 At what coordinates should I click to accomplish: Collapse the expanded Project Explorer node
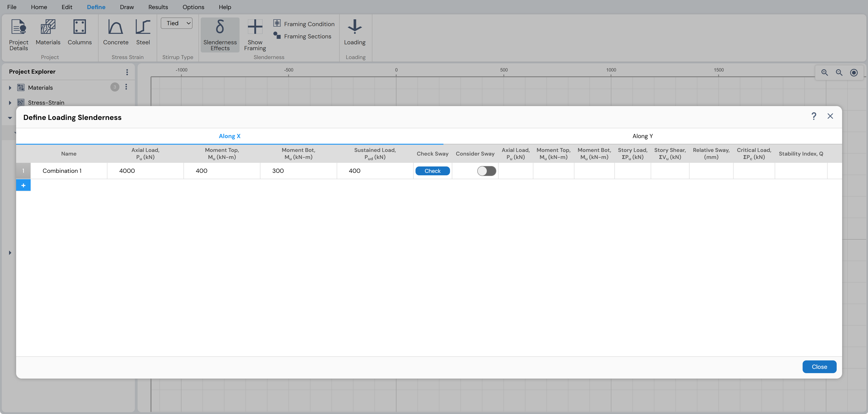coord(10,118)
